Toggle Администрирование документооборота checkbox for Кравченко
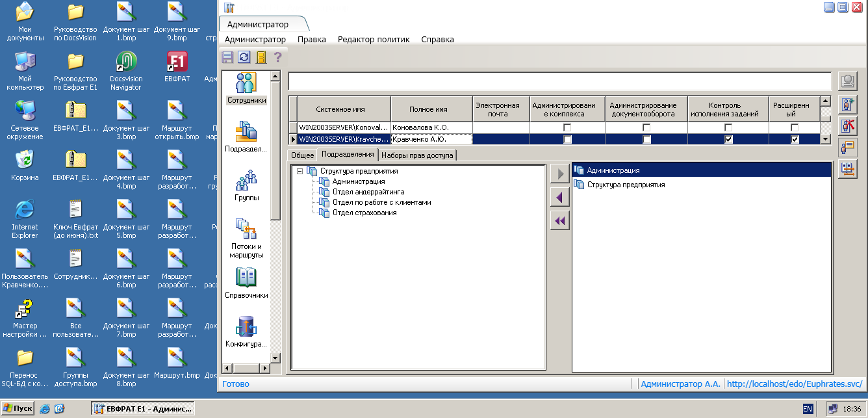The height and width of the screenshot is (418, 868). pyautogui.click(x=646, y=139)
